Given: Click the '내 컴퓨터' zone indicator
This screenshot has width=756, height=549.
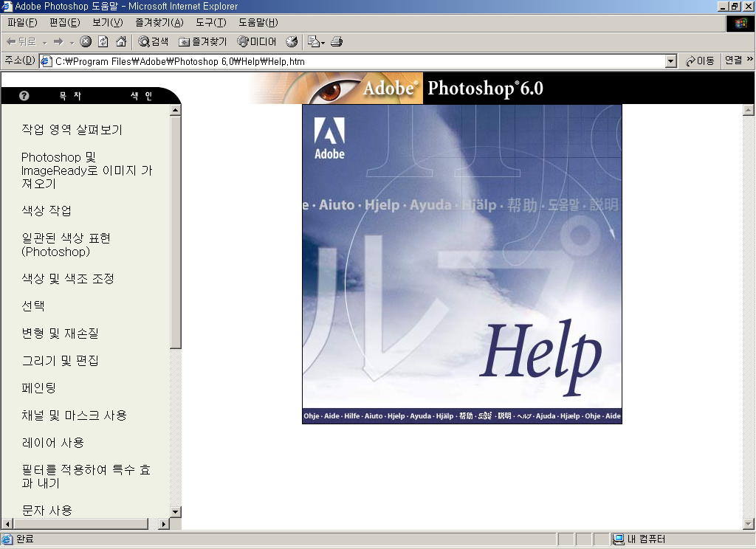Looking at the screenshot, I should [x=639, y=539].
